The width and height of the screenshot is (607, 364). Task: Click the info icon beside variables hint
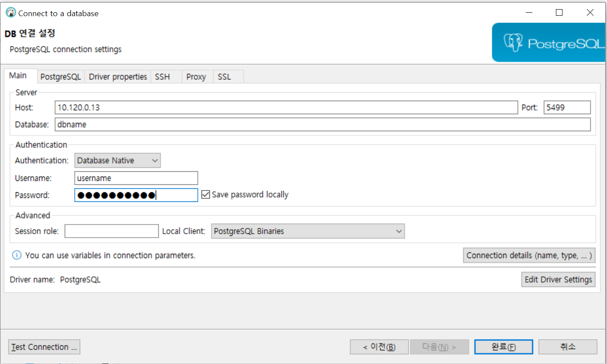(17, 255)
